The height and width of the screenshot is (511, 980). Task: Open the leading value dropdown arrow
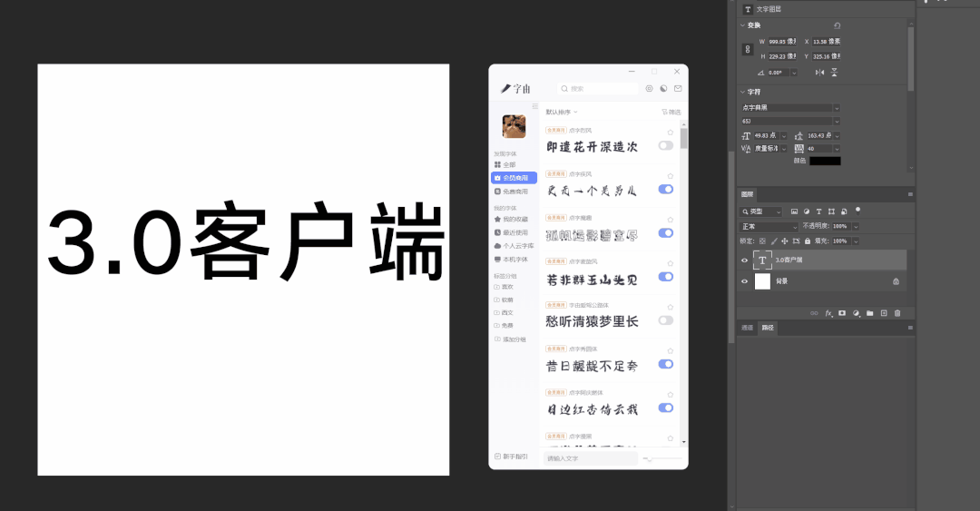(x=837, y=136)
